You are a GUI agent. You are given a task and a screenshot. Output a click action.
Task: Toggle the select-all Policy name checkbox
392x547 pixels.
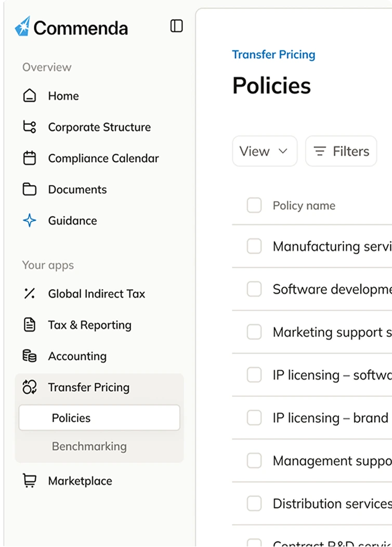pos(254,206)
